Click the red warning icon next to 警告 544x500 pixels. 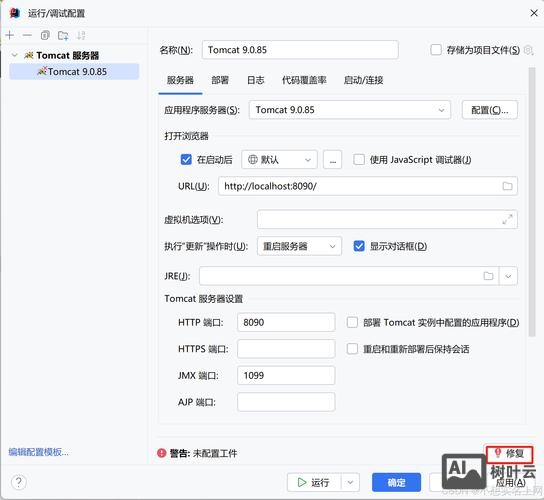pyautogui.click(x=162, y=453)
